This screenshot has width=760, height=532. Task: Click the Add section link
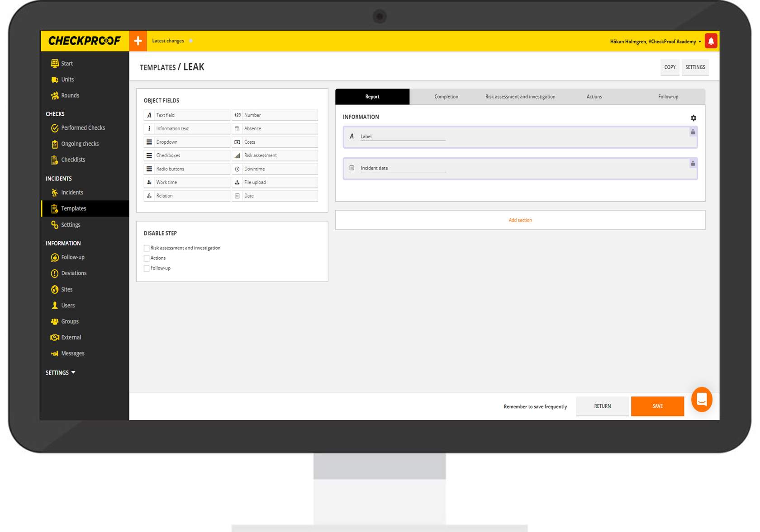[x=520, y=220]
